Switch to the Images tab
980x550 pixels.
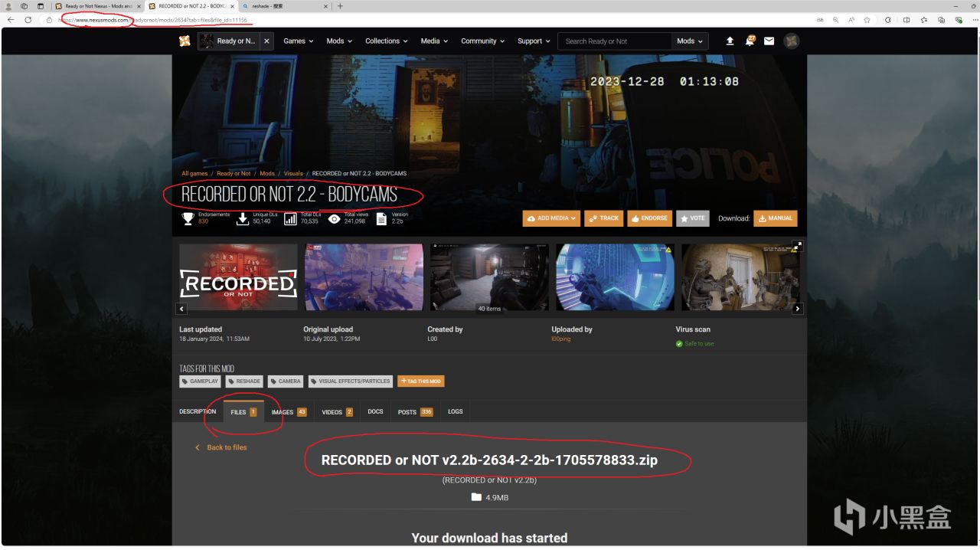pos(289,412)
